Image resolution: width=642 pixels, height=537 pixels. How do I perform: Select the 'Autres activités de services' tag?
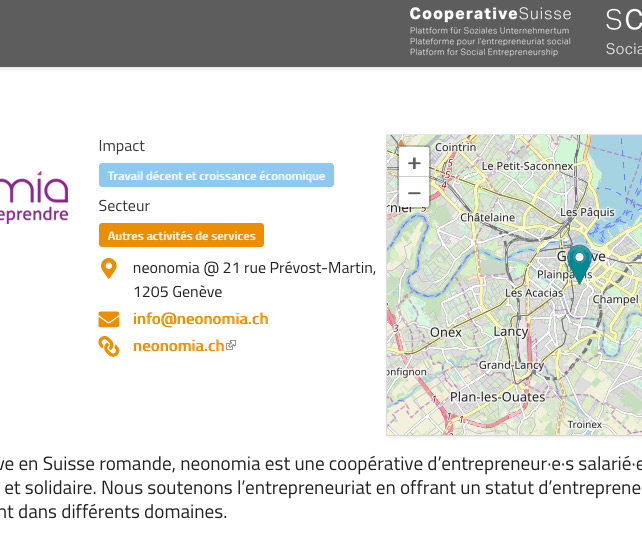(181, 235)
